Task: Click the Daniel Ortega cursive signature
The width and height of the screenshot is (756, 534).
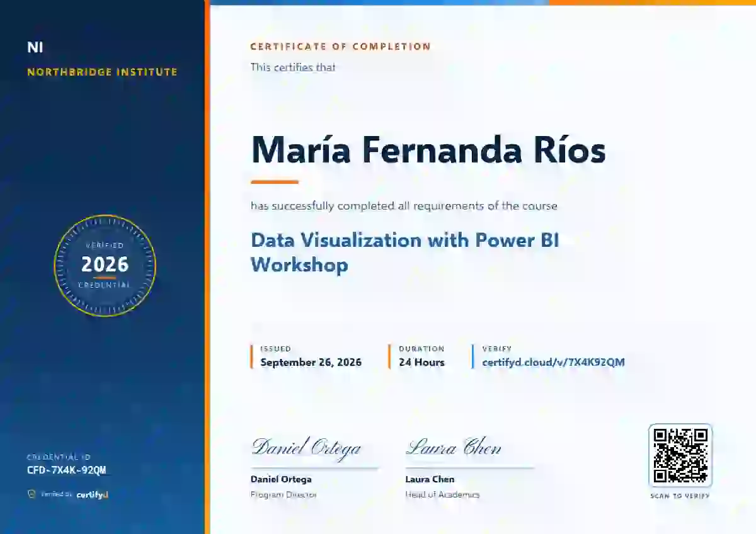Action: pos(307,448)
